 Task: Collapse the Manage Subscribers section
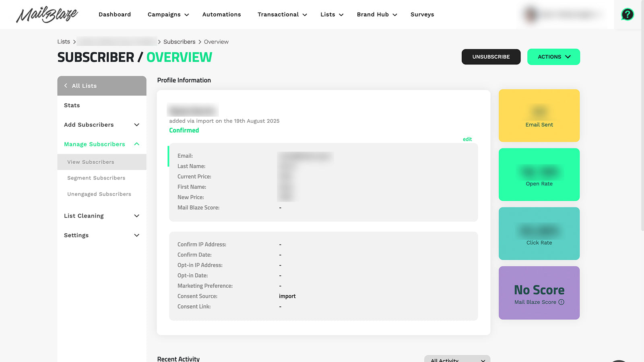(x=137, y=144)
